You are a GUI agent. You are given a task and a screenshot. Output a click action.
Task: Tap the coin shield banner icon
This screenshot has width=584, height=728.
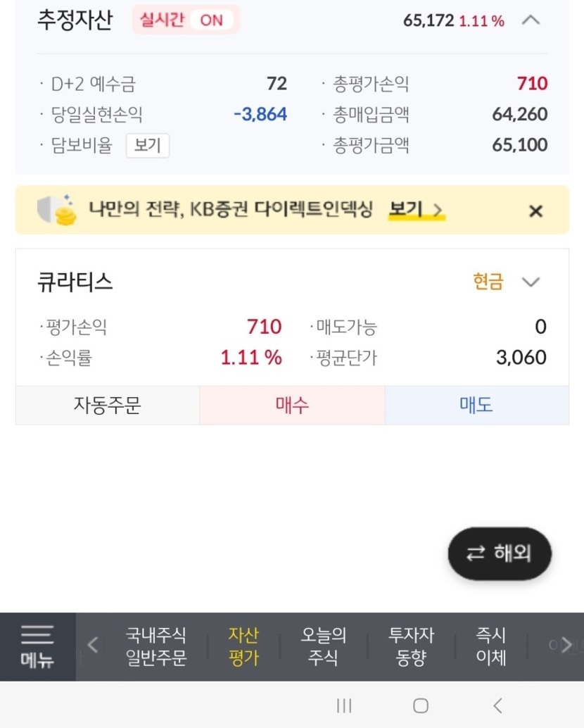pyautogui.click(x=58, y=210)
